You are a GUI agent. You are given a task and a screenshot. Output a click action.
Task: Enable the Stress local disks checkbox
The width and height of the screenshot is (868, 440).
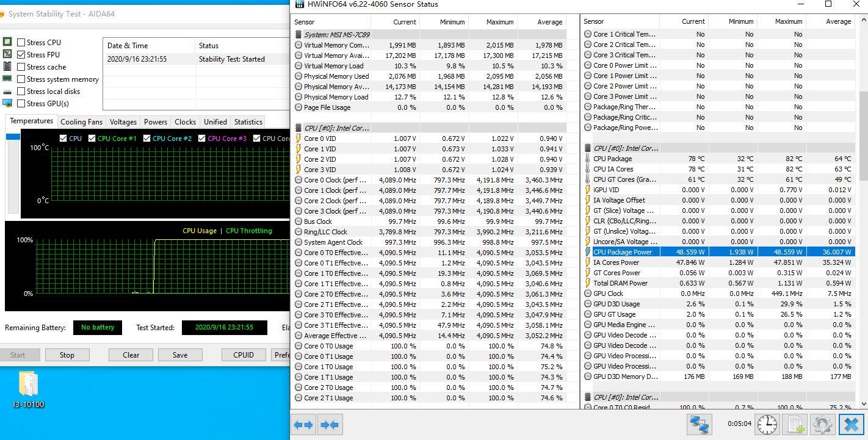point(21,91)
